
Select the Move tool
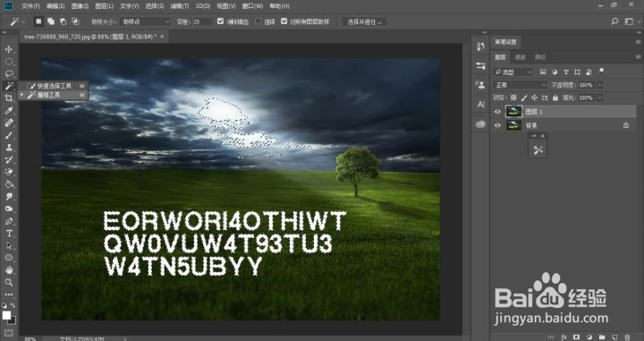click(9, 49)
